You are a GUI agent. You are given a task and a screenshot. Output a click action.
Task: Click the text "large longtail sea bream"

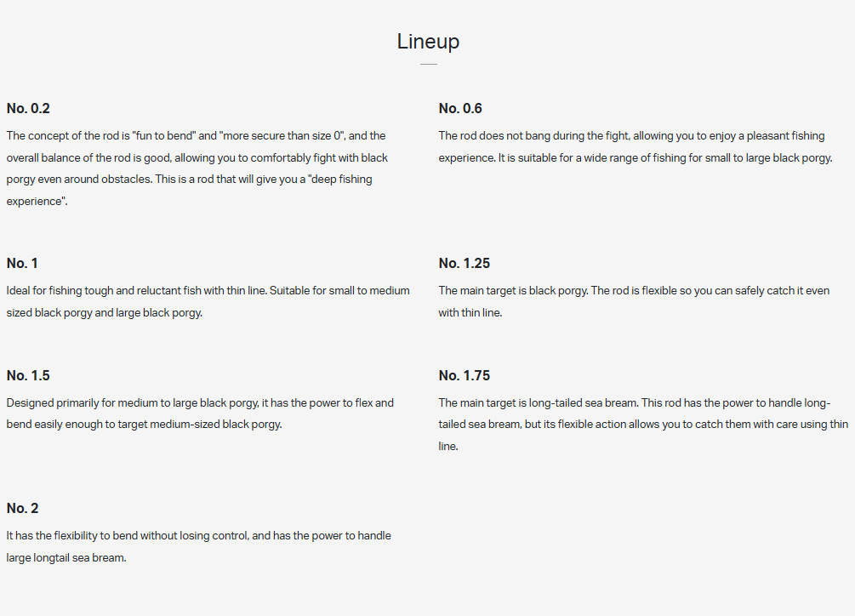tap(66, 558)
